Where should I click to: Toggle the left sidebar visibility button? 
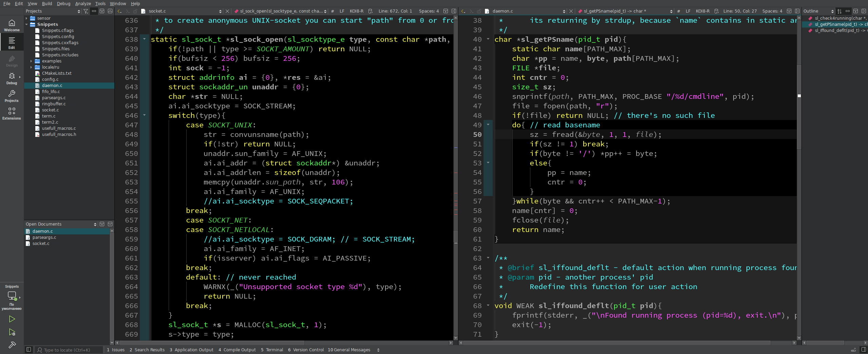tap(29, 350)
